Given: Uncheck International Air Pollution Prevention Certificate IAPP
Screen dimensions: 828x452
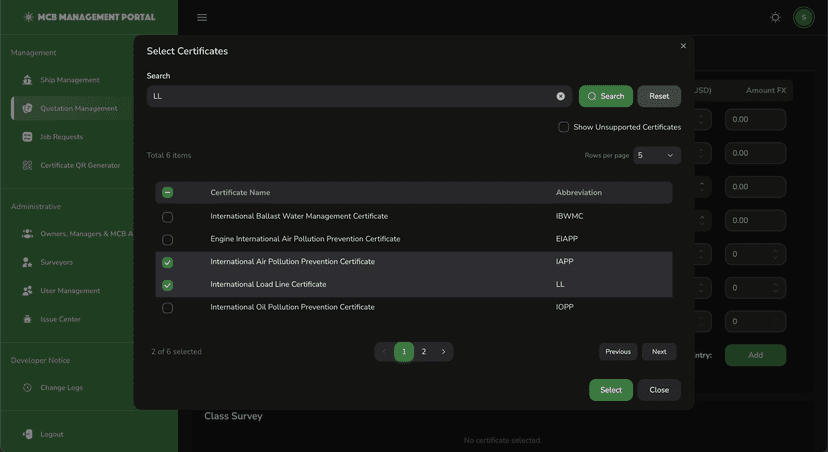Looking at the screenshot, I should pyautogui.click(x=167, y=262).
